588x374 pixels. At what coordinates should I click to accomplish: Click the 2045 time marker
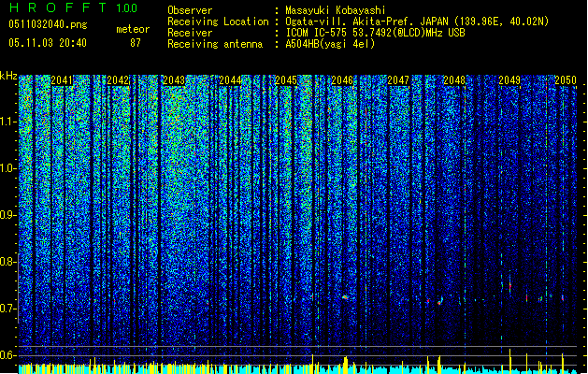click(x=286, y=80)
